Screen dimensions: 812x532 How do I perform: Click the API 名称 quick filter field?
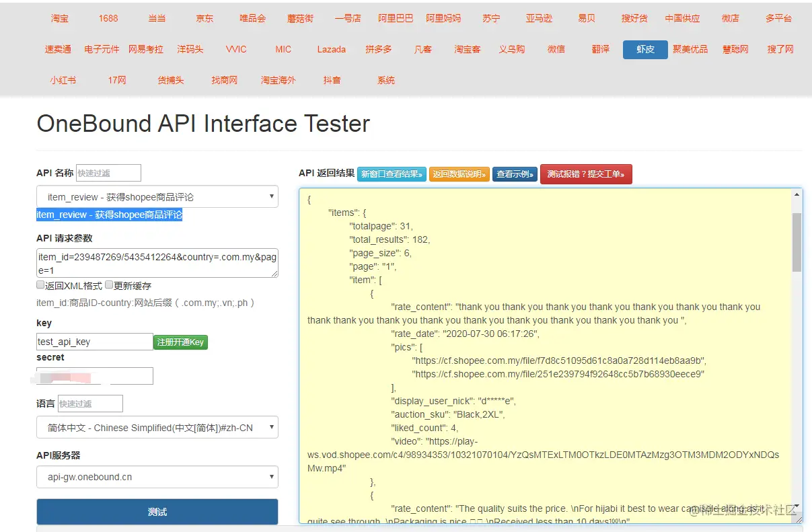pos(108,173)
